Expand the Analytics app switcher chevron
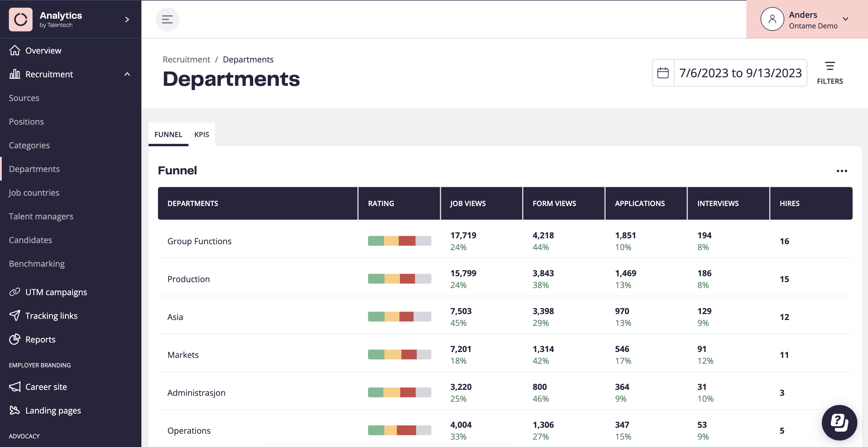 tap(127, 20)
